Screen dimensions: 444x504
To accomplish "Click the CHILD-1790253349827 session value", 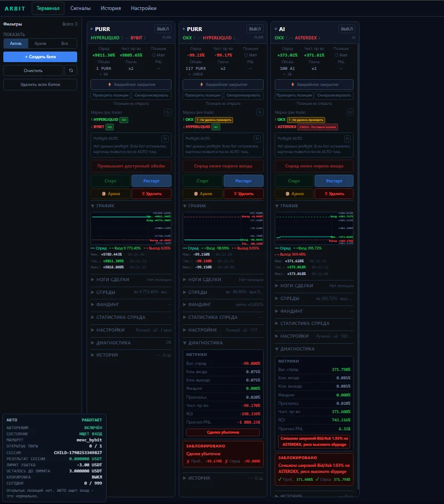I will 78,452.
